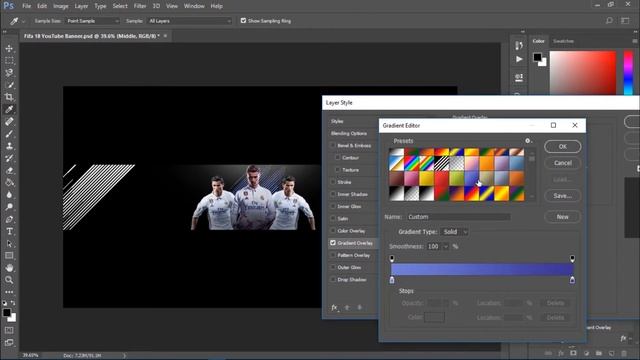Open the Filter menu
Image resolution: width=640 pixels, height=360 pixels.
(x=140, y=6)
